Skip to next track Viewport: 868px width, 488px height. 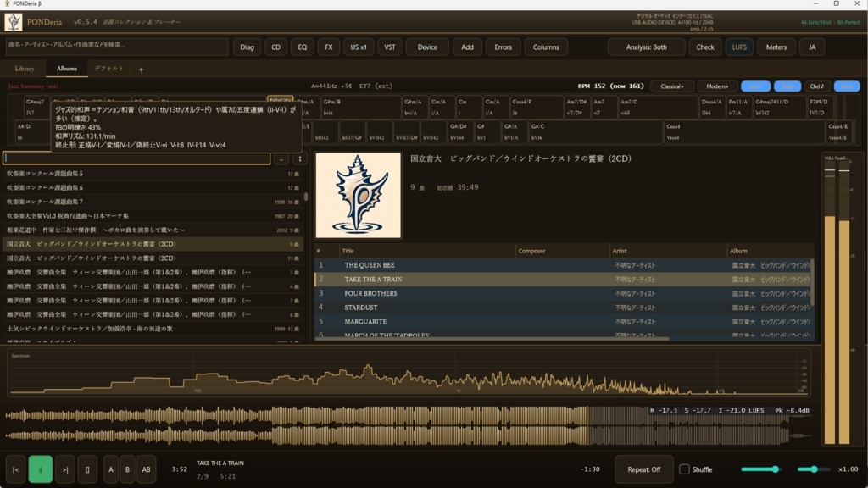(x=65, y=469)
